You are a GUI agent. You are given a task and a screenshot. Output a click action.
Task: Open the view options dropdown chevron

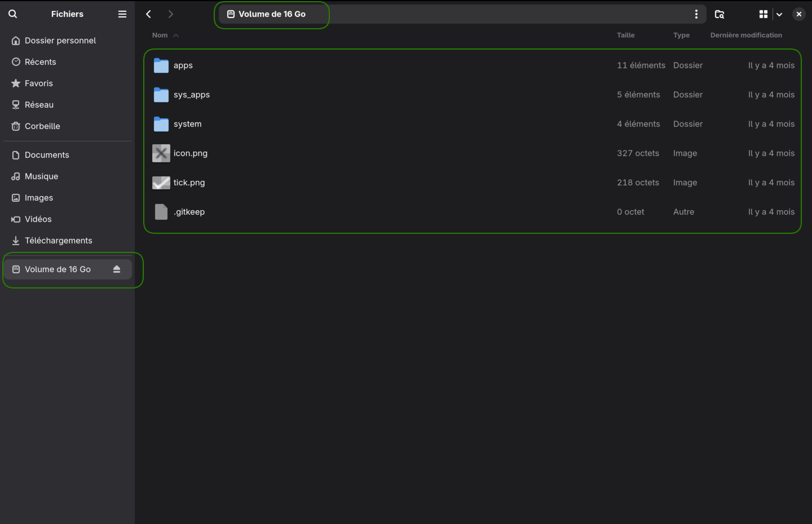coord(779,14)
